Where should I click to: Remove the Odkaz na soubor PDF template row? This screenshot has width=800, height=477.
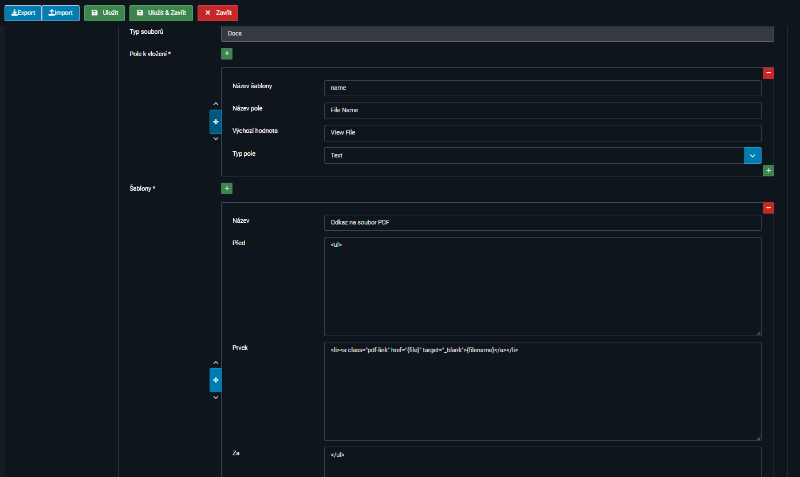tap(768, 208)
